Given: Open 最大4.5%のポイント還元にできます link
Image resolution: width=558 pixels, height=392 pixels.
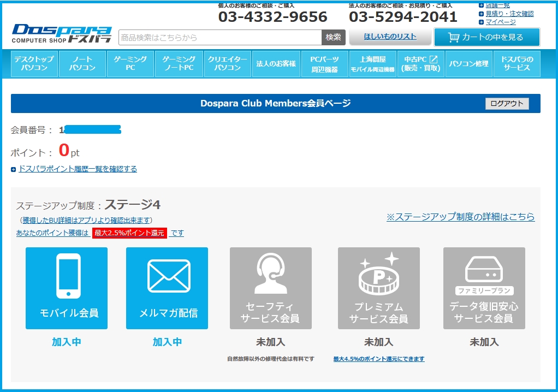Looking at the screenshot, I should (x=379, y=359).
